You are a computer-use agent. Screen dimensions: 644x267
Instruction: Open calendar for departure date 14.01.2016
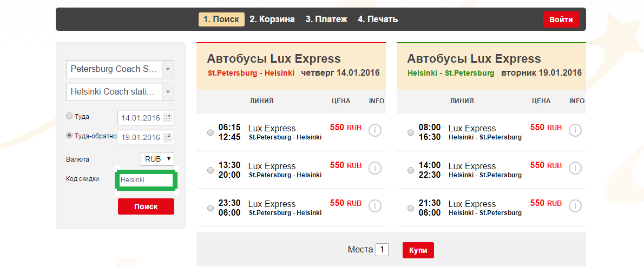(167, 118)
